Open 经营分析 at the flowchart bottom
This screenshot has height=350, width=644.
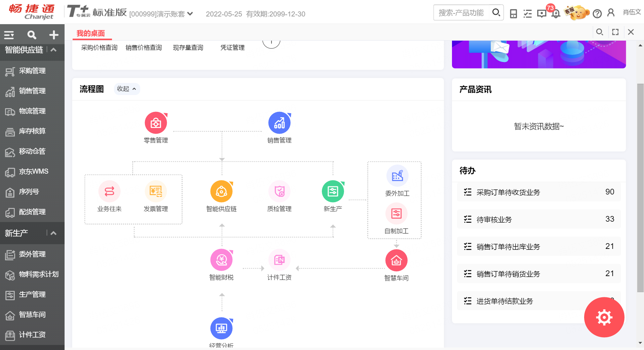(x=221, y=328)
